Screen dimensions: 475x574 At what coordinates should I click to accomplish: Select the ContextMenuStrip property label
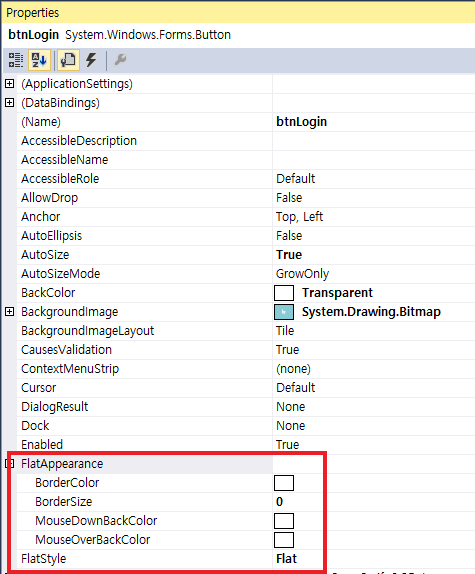tap(70, 369)
